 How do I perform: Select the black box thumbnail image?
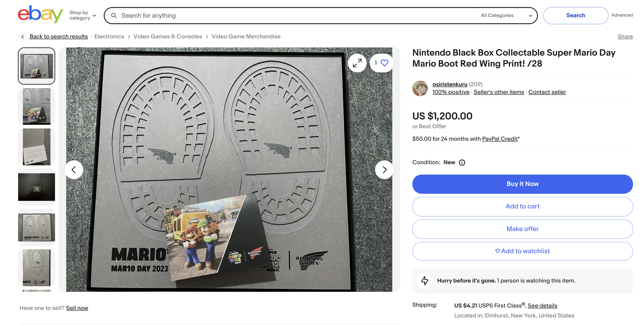[36, 187]
